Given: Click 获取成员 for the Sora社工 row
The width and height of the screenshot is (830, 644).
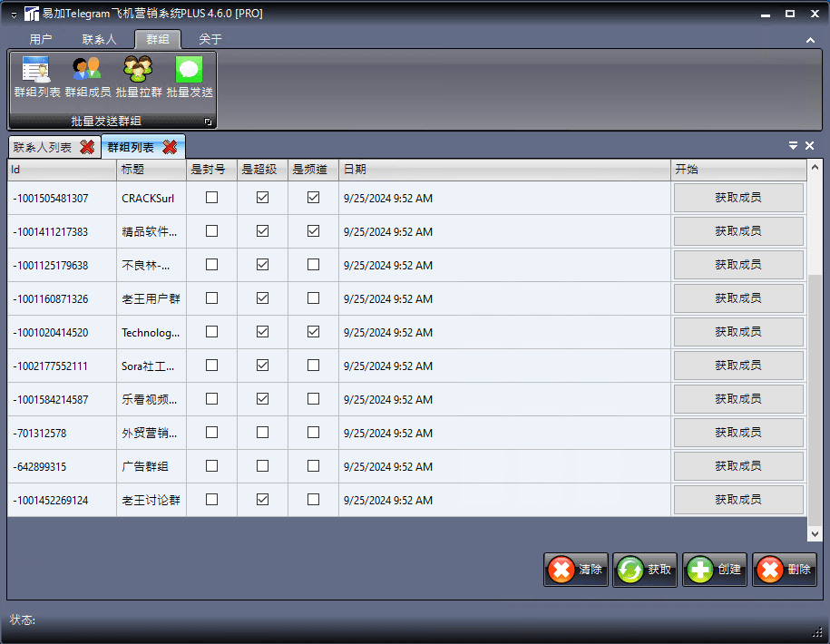Looking at the screenshot, I should pyautogui.click(x=738, y=366).
